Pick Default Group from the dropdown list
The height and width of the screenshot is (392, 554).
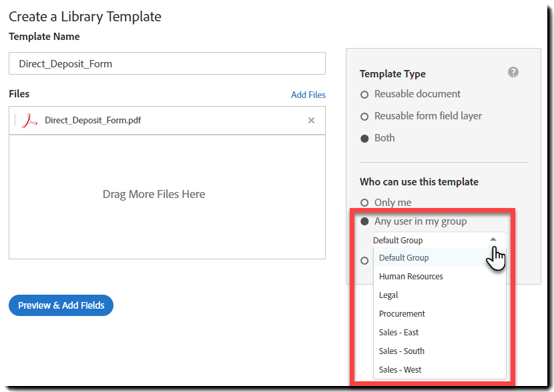click(x=404, y=258)
